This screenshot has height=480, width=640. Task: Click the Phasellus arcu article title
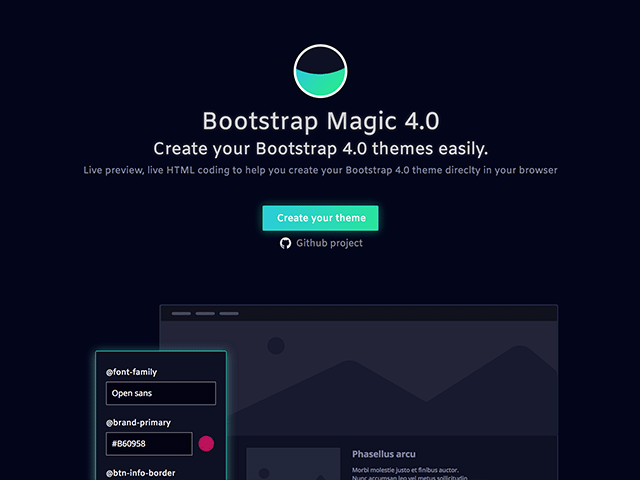384,454
